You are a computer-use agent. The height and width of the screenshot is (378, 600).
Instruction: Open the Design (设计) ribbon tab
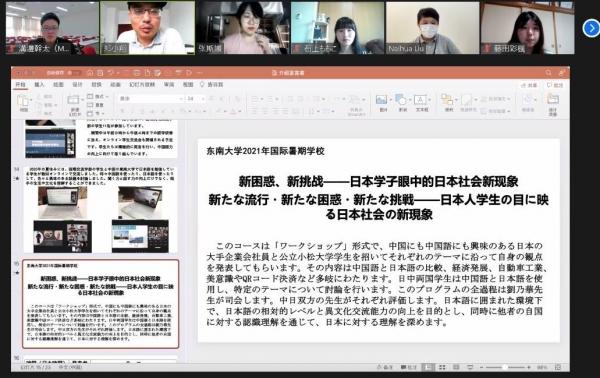[77, 85]
